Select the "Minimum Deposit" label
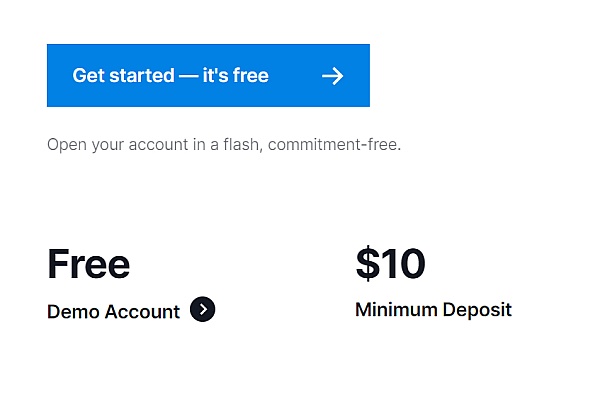The image size is (600, 416). coord(434,309)
